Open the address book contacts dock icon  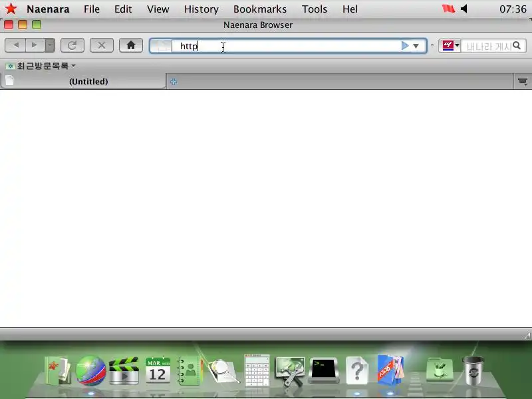coord(190,370)
